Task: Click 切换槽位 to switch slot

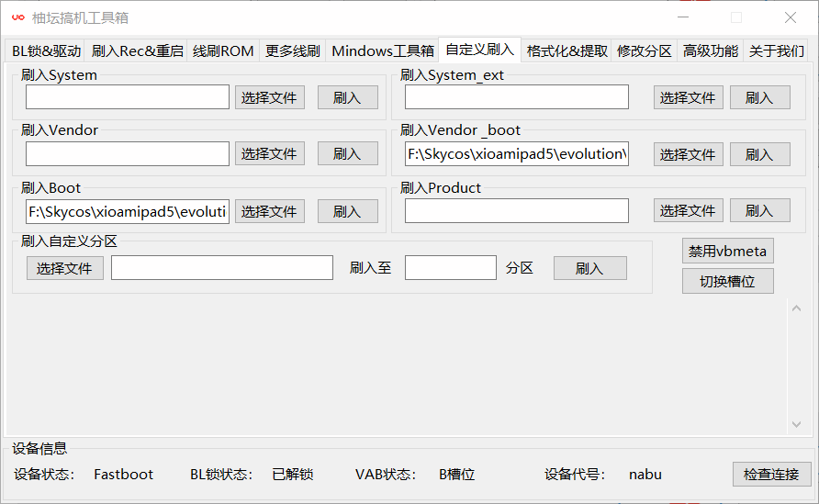Action: [x=727, y=281]
